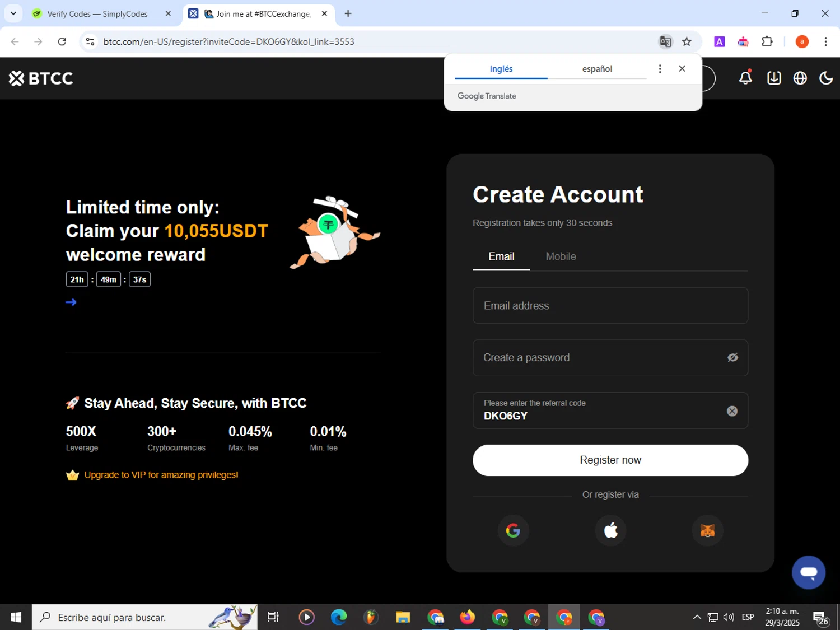
Task: Click the red extension icon in the toolbar
Action: point(743,41)
